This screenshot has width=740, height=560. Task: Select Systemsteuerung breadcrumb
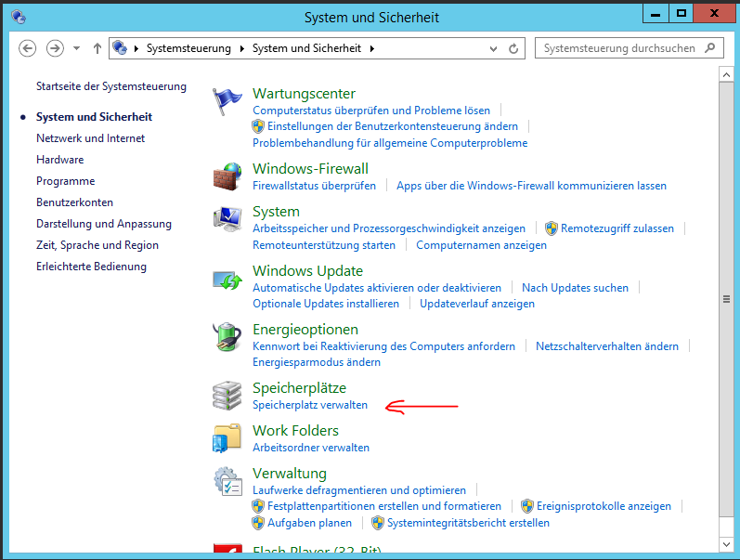pos(188,48)
